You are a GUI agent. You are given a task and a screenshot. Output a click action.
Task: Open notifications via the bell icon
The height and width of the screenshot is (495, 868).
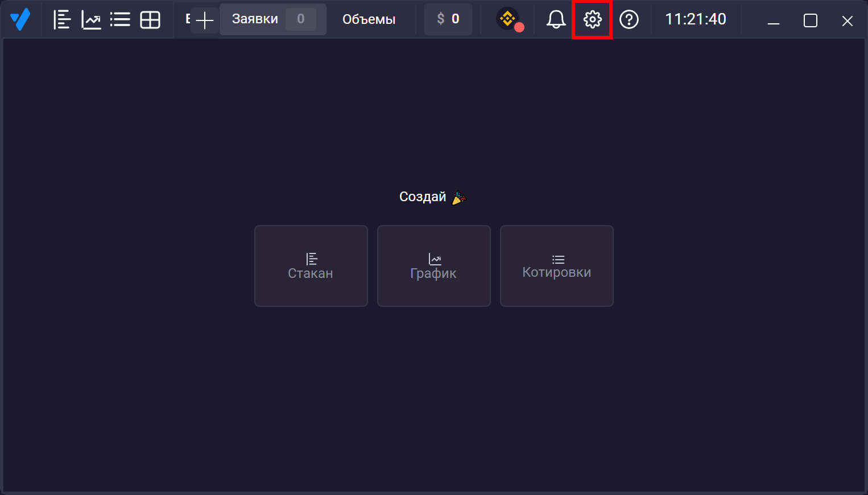tap(556, 19)
